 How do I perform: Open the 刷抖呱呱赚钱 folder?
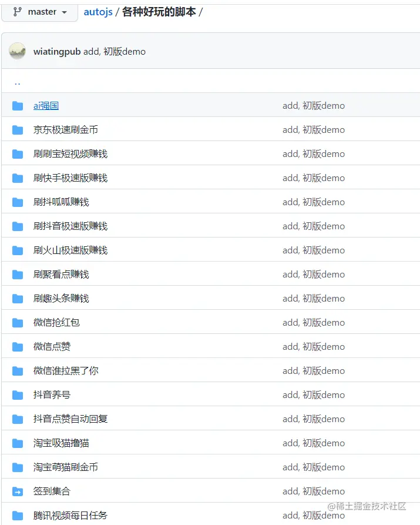pos(61,202)
